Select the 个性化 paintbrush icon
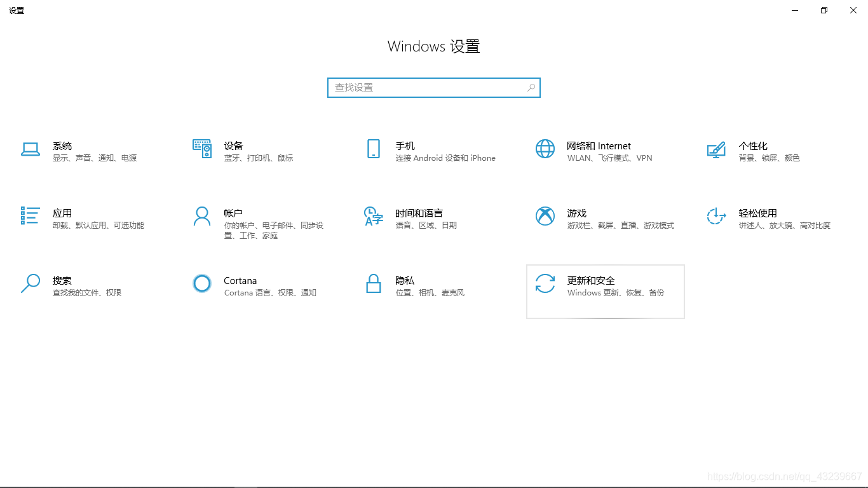Image resolution: width=868 pixels, height=488 pixels. click(716, 149)
